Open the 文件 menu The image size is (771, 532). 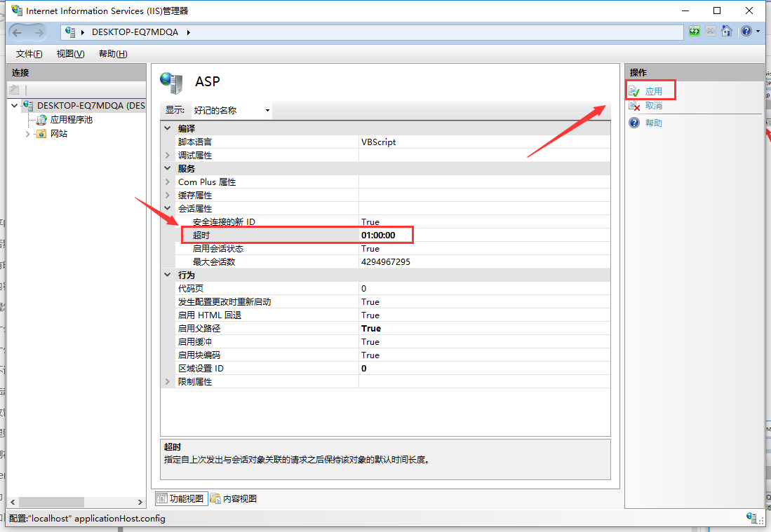(29, 54)
